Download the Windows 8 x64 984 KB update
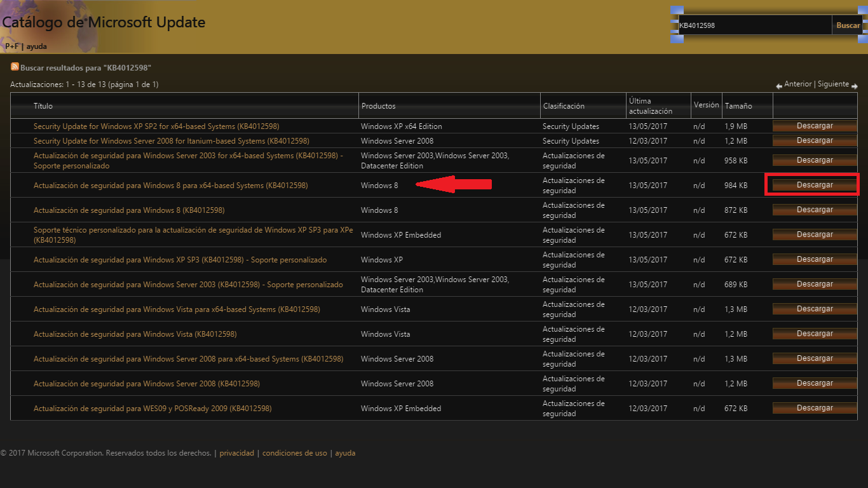The width and height of the screenshot is (868, 488). (815, 185)
